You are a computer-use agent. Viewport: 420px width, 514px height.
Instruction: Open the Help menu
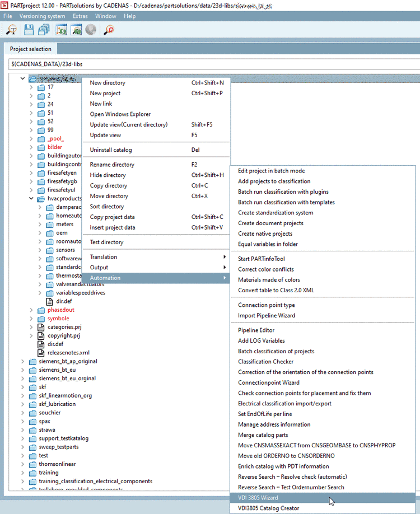tap(129, 16)
